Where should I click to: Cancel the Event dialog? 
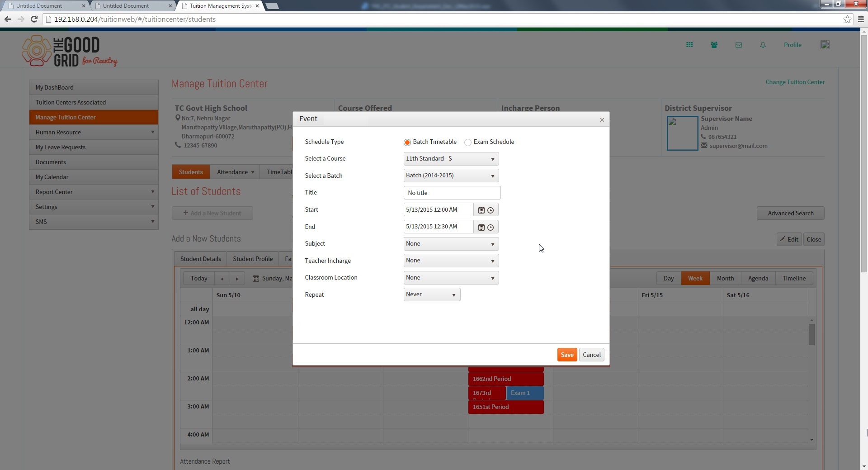point(591,355)
